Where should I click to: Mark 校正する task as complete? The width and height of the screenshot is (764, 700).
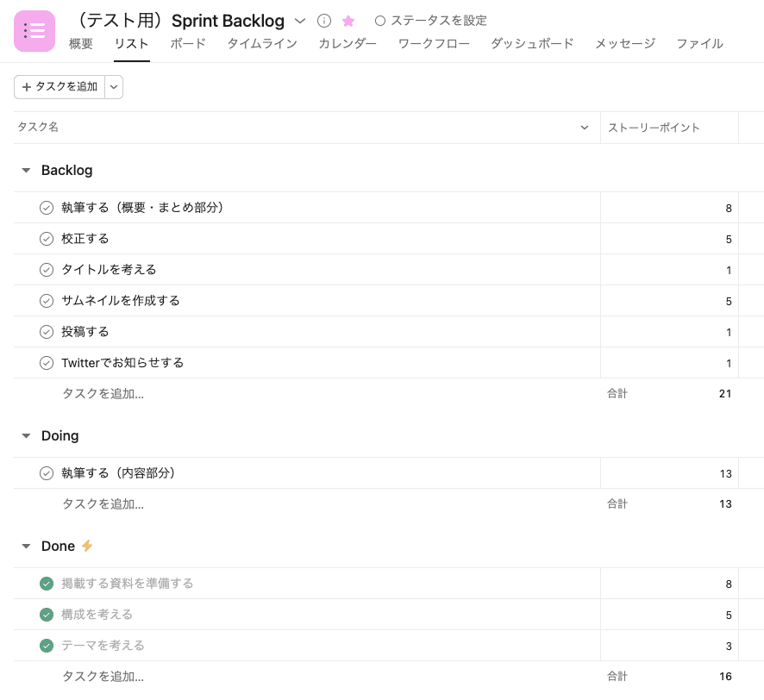[x=47, y=239]
